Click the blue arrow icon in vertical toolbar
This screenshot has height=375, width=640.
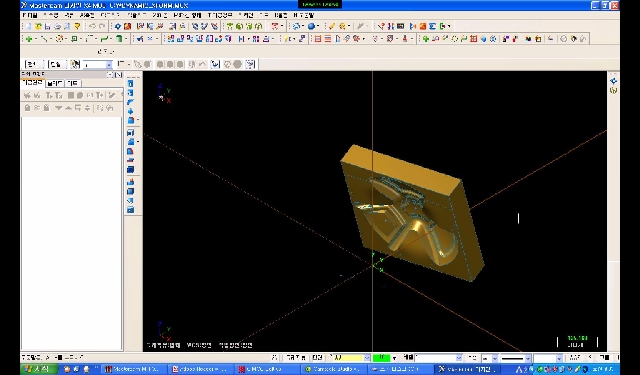point(131,111)
